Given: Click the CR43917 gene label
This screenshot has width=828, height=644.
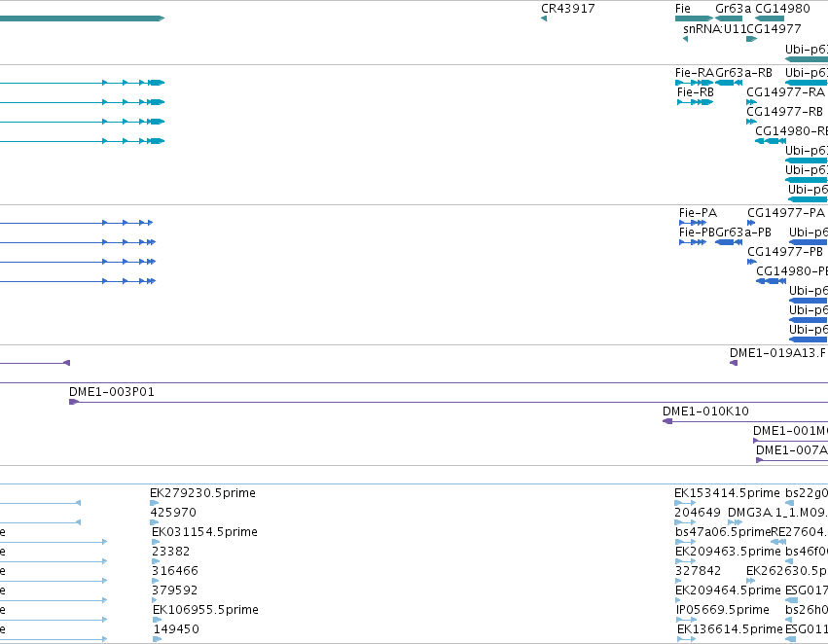Looking at the screenshot, I should (x=567, y=9).
